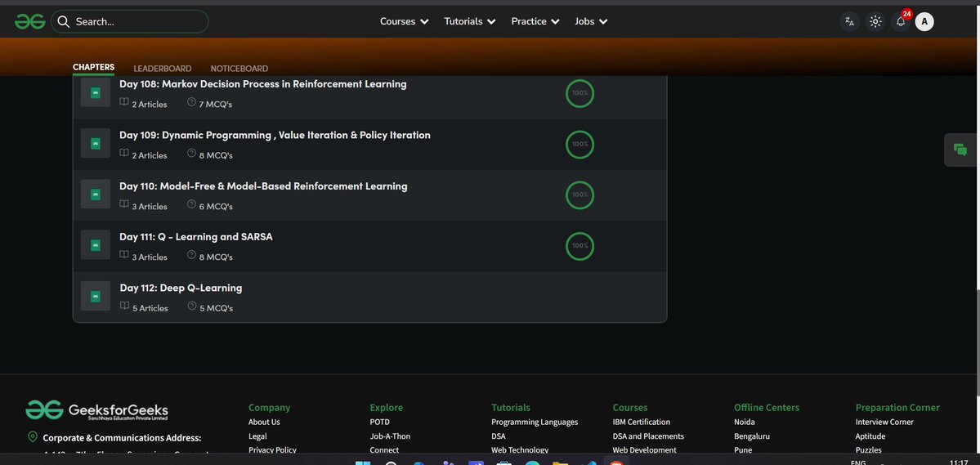Open the Job-A-Thon footer link
This screenshot has height=465, width=980.
point(390,436)
